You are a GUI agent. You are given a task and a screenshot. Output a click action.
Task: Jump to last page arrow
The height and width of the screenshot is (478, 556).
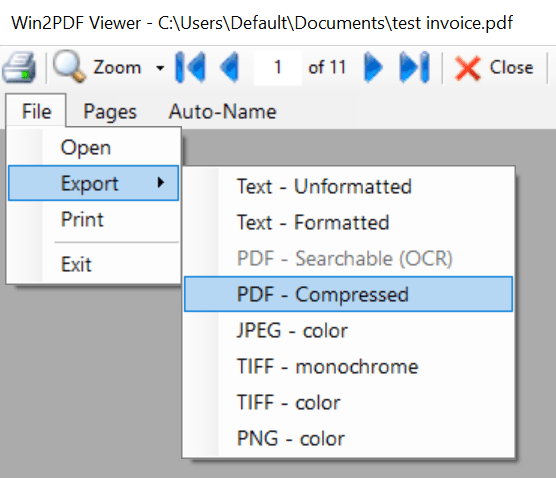414,67
